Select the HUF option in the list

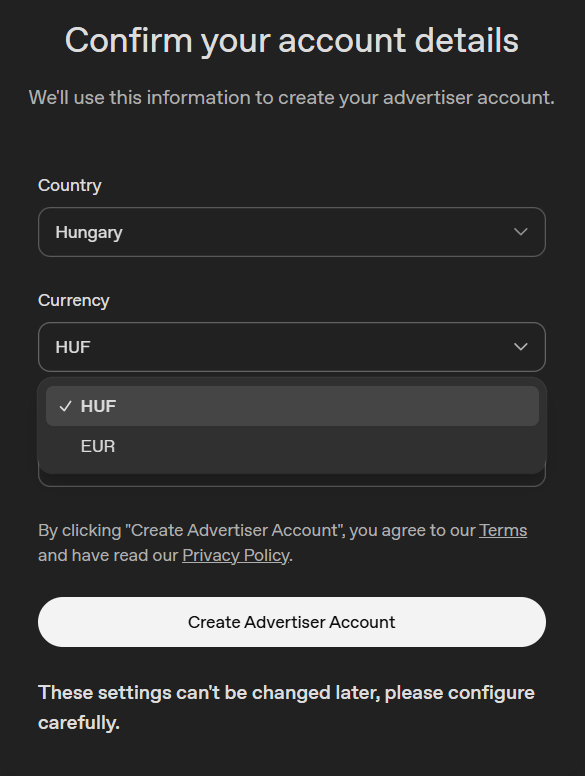coord(292,406)
